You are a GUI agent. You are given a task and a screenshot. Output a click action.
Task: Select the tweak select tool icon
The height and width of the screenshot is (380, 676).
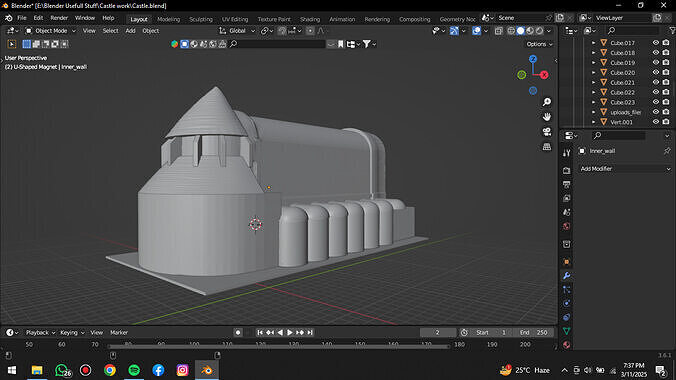pos(12,44)
